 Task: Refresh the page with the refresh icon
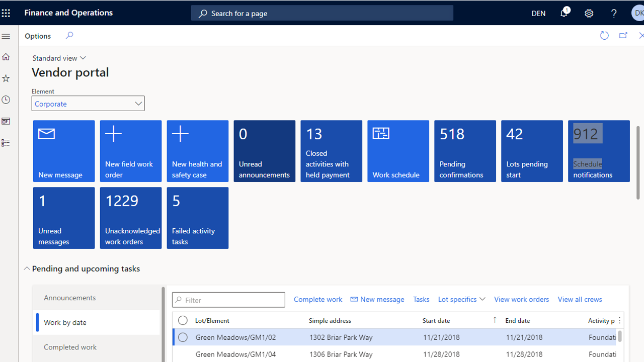[604, 36]
